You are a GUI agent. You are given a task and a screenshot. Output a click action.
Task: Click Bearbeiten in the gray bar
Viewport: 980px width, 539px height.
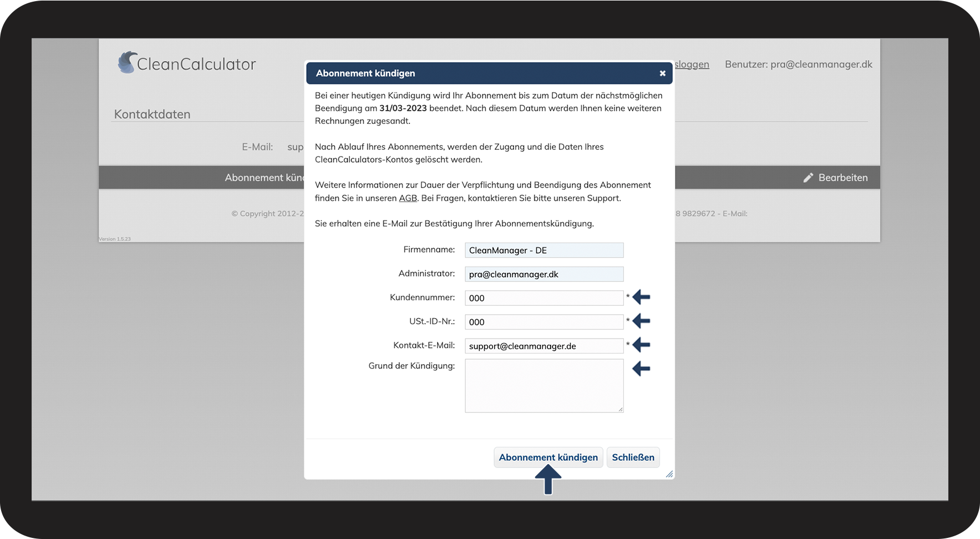pyautogui.click(x=843, y=178)
